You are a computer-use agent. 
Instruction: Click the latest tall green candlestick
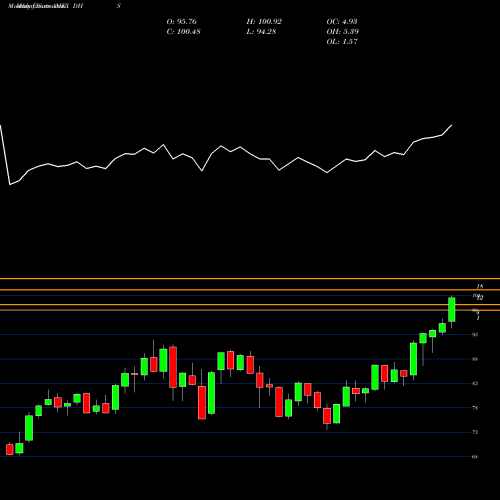(452, 310)
